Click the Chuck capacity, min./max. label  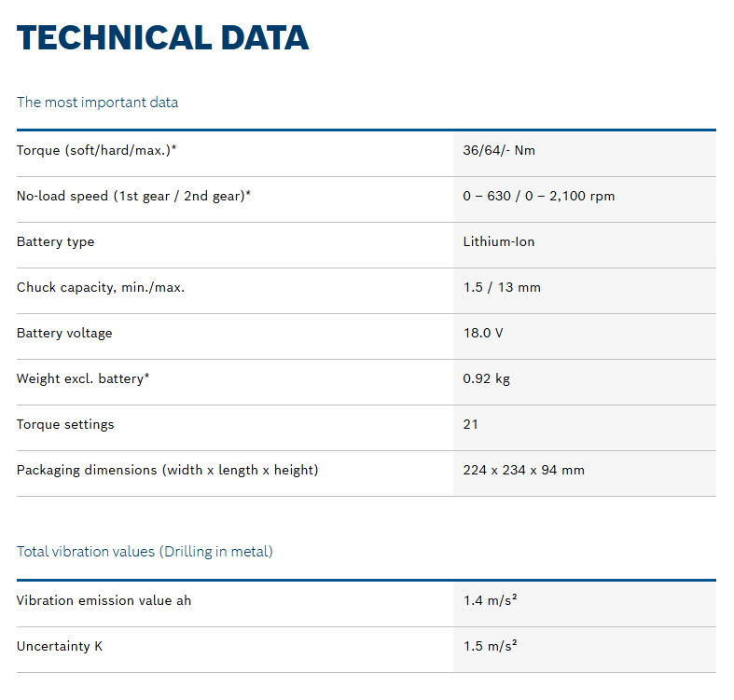click(x=101, y=287)
